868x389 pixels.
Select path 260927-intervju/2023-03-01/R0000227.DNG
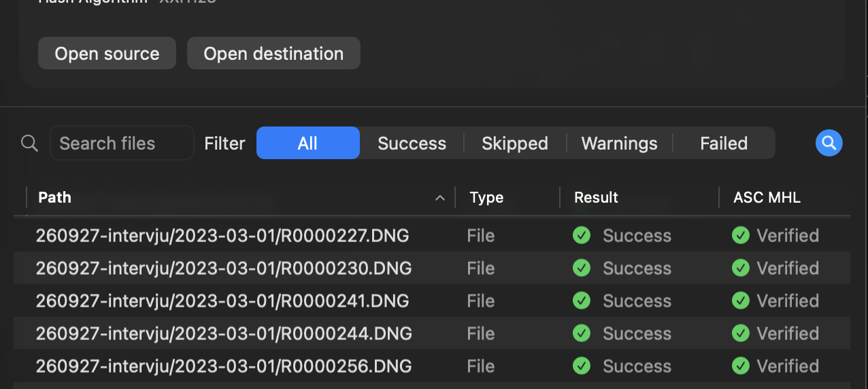[x=222, y=235]
